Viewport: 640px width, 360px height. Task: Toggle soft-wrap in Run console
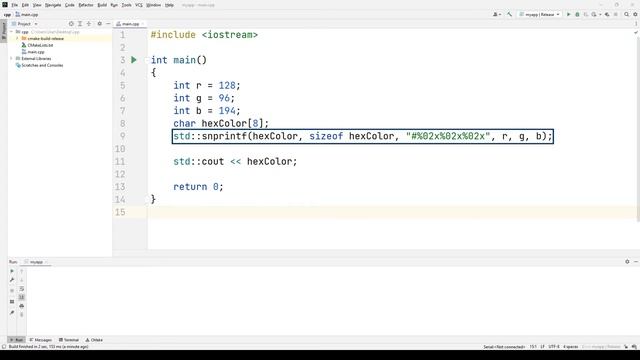pos(22,289)
